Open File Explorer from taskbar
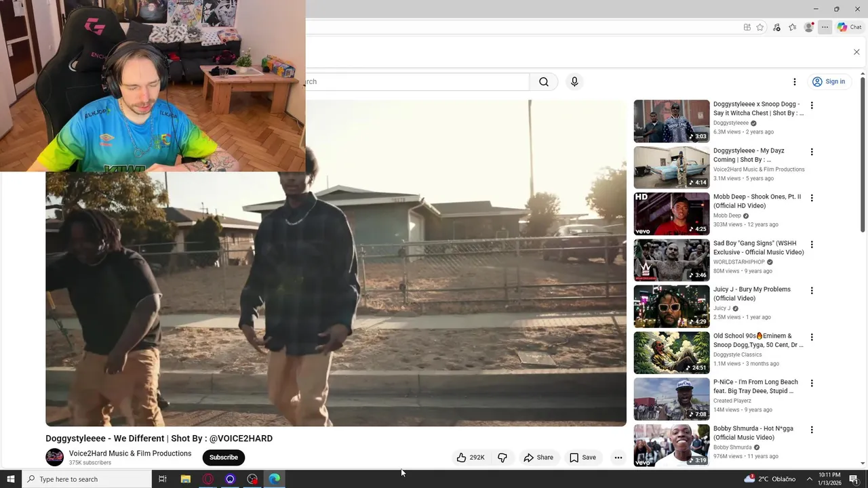This screenshot has height=488, width=868. coord(185,479)
